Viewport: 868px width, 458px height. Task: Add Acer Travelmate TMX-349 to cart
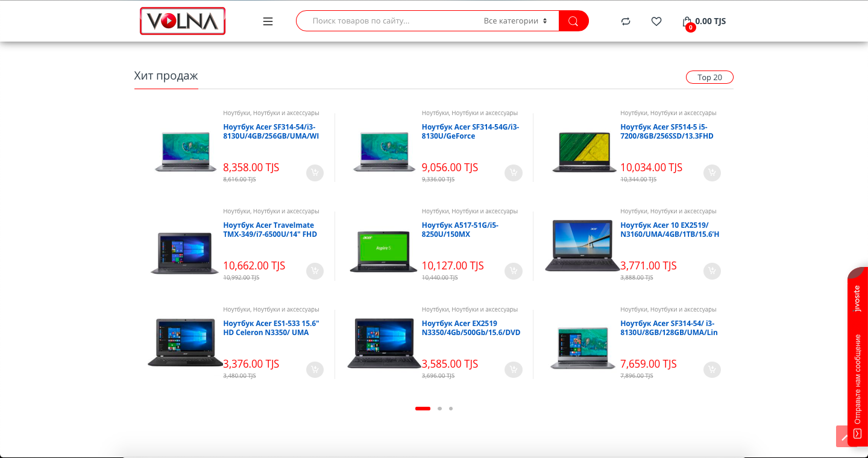(315, 271)
